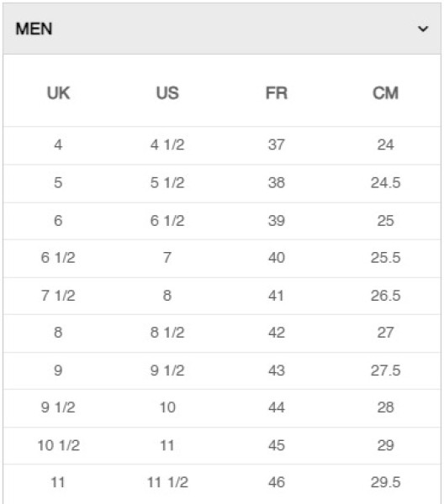Select the US column header

click(x=167, y=93)
